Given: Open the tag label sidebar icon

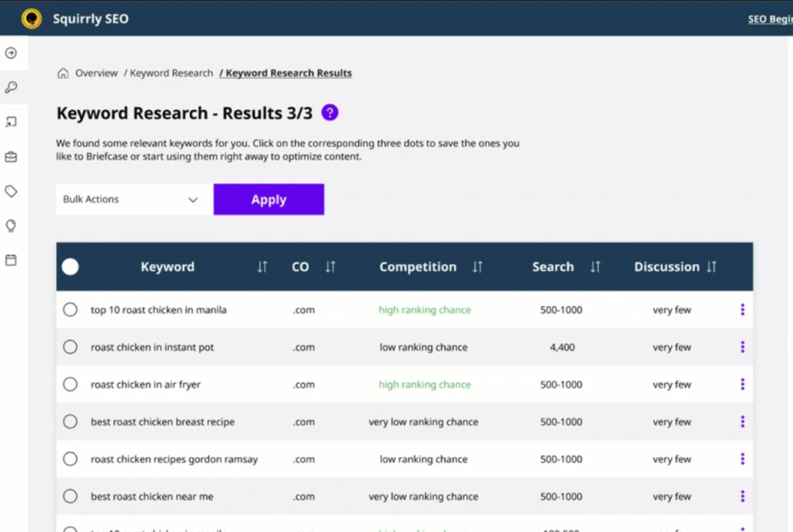Looking at the screenshot, I should 11,191.
